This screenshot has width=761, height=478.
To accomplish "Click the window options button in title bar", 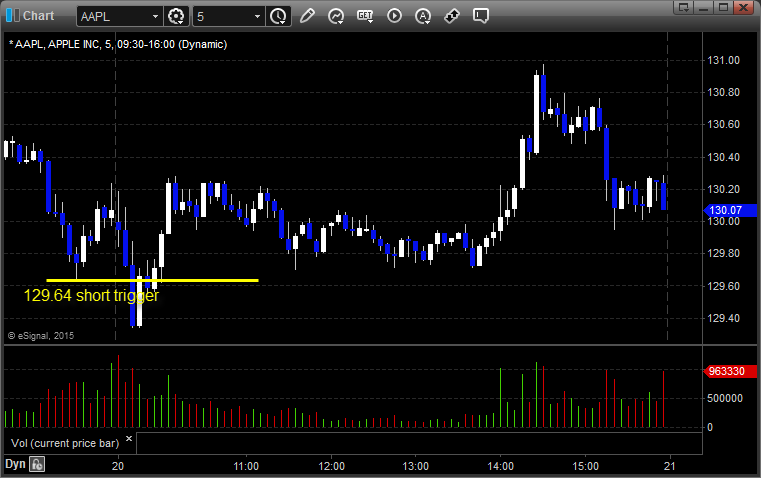I will 684,7.
